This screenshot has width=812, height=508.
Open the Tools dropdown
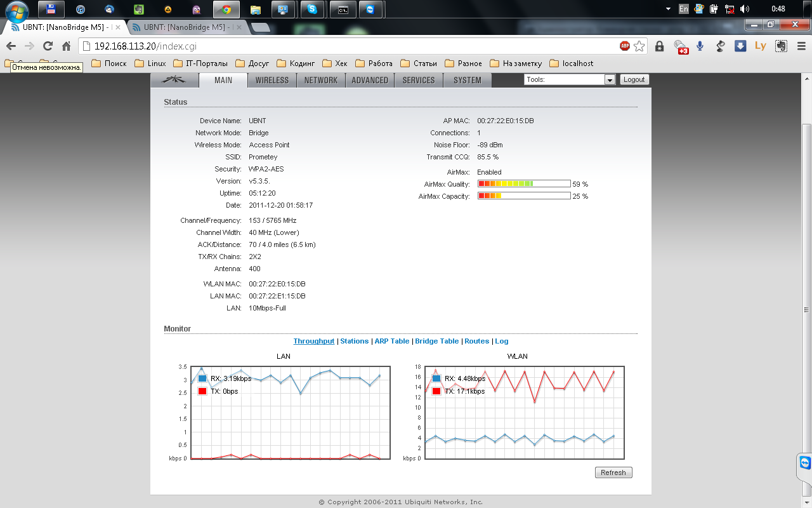pos(570,79)
